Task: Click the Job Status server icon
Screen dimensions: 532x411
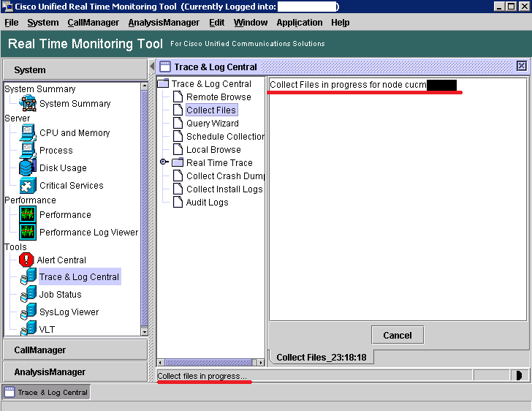Action: pos(28,294)
